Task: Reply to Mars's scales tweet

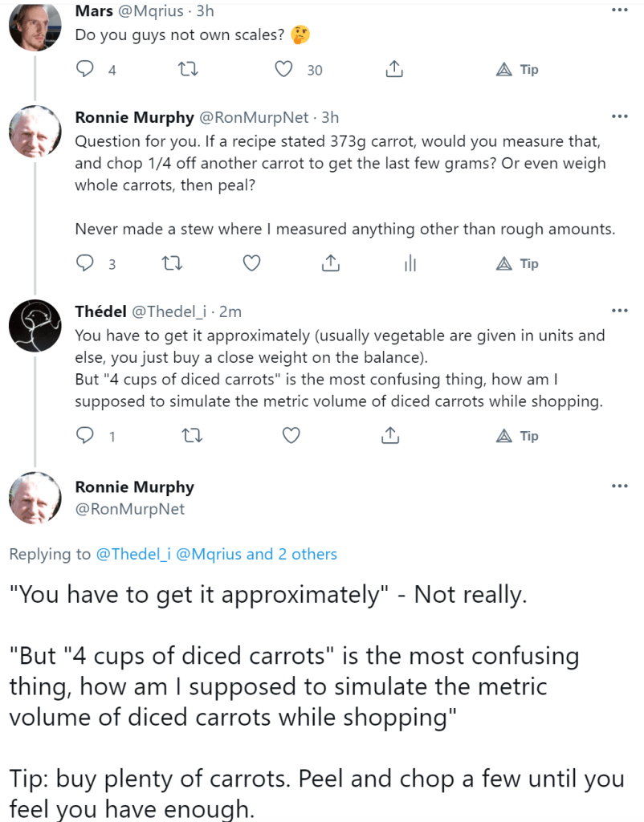Action: click(x=85, y=70)
